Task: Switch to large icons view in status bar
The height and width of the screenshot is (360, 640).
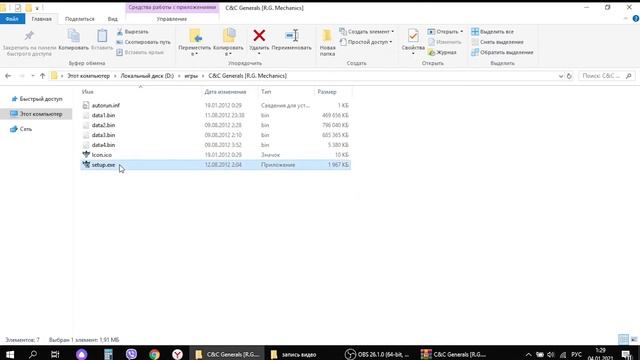Action: 634,339
